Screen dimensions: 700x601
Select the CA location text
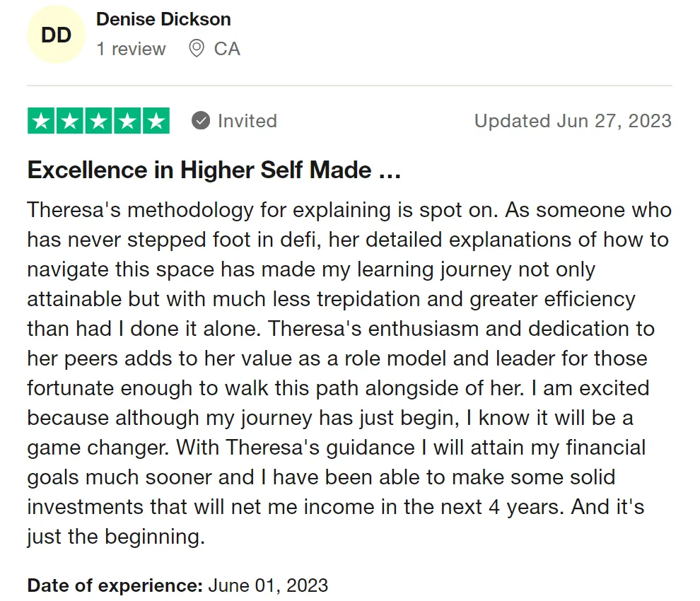point(227,49)
